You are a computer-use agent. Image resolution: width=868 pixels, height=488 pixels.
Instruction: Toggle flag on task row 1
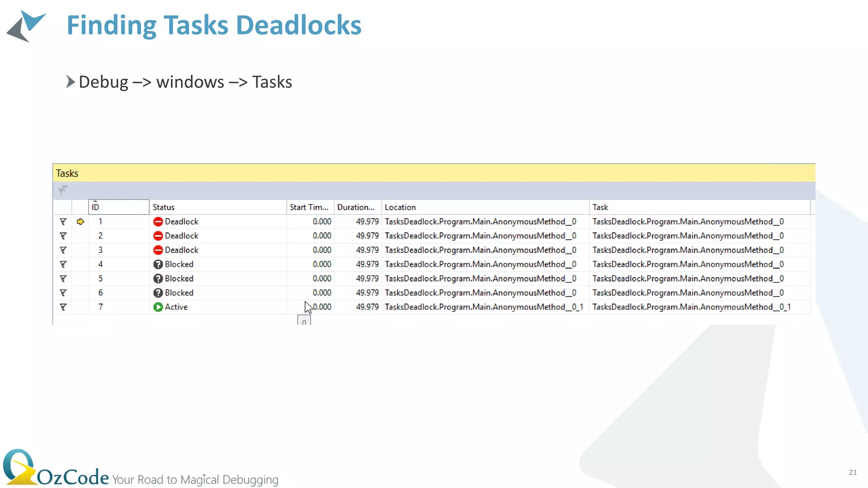tap(63, 222)
